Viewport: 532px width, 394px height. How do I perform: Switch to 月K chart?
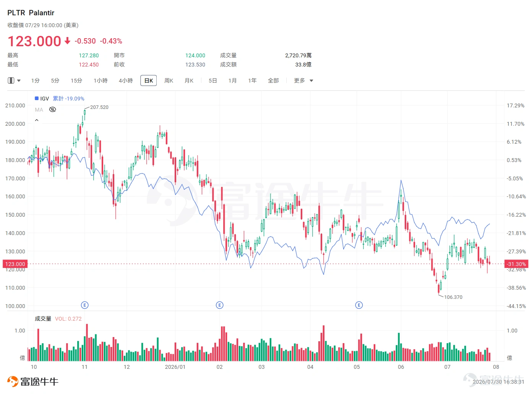(x=189, y=81)
